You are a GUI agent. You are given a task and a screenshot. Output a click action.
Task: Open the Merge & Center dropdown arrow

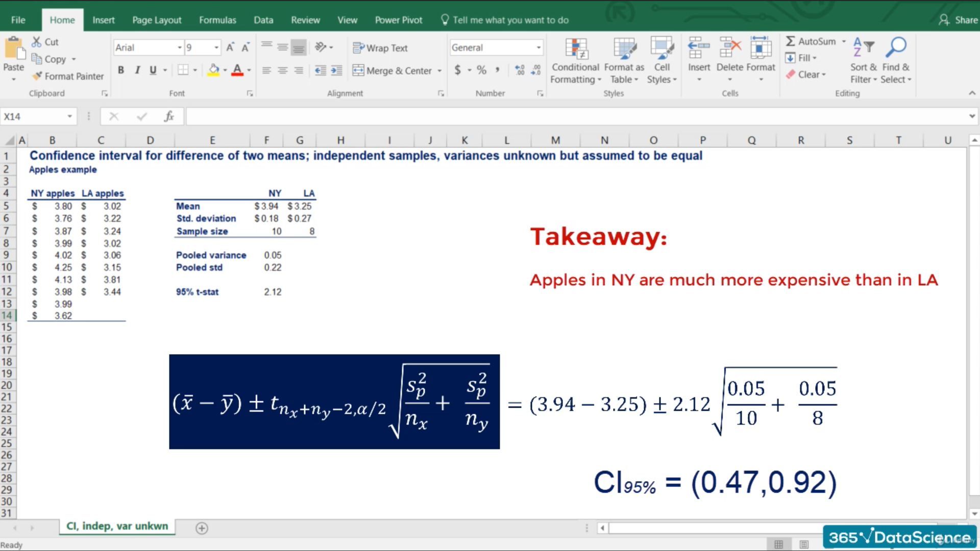point(439,71)
